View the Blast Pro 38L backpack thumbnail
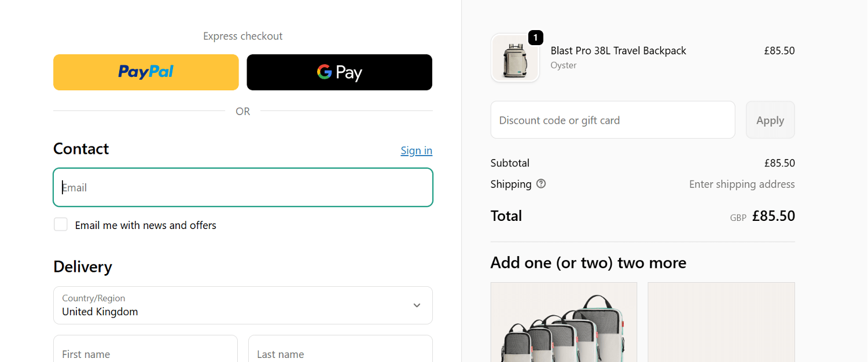This screenshot has height=362, width=868. [515, 57]
